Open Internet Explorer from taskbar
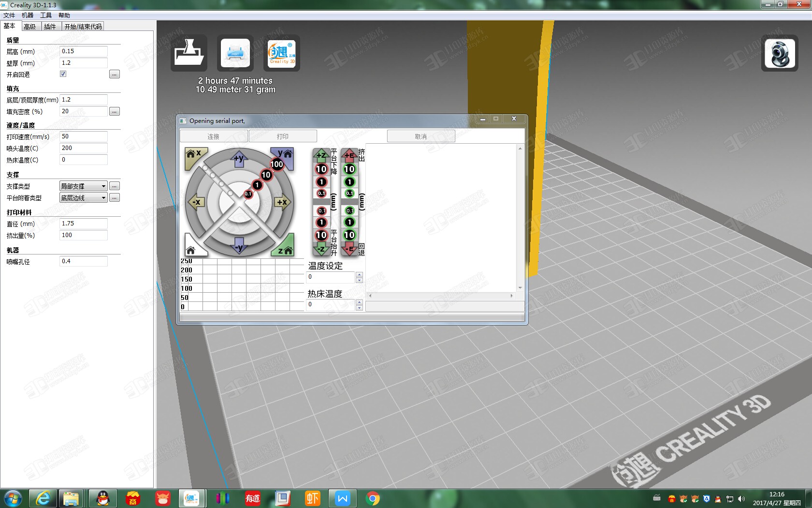This screenshot has height=508, width=812. click(x=43, y=498)
